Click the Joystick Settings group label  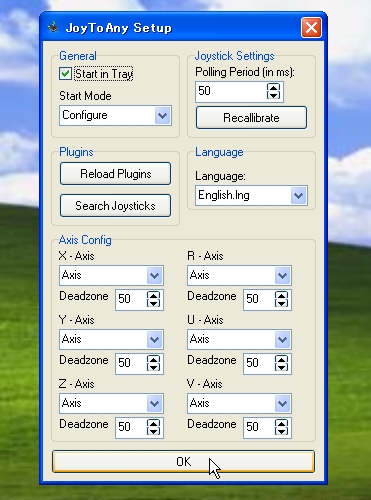234,56
